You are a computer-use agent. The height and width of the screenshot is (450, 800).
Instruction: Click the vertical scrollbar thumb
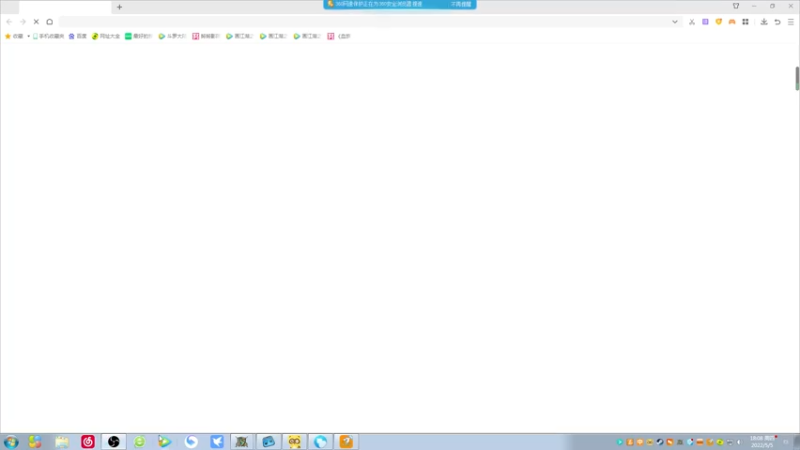(x=797, y=78)
